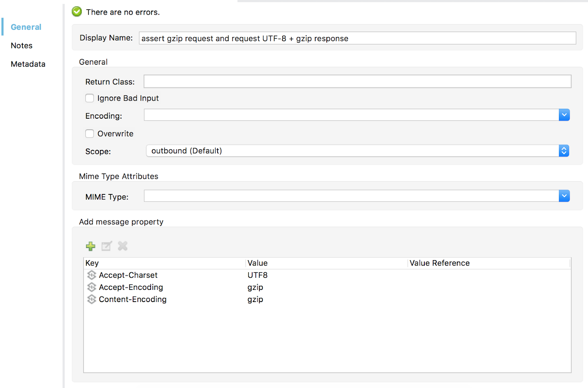Click the Return Class input field
Viewport: 588px width, 388px height.
[357, 82]
